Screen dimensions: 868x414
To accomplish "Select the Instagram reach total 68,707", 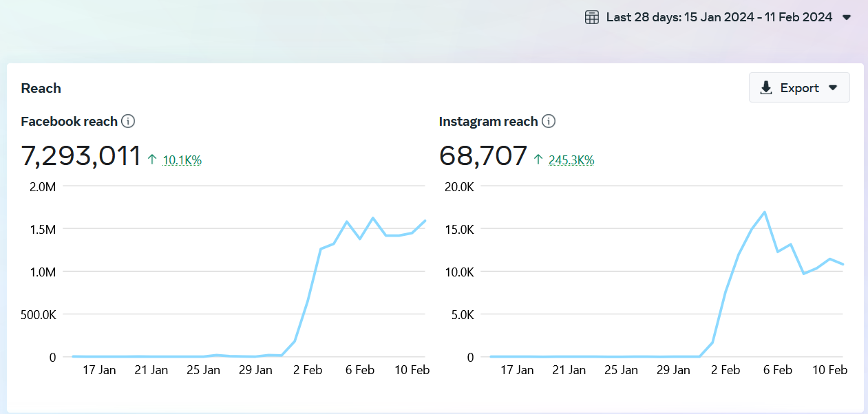I will 483,157.
